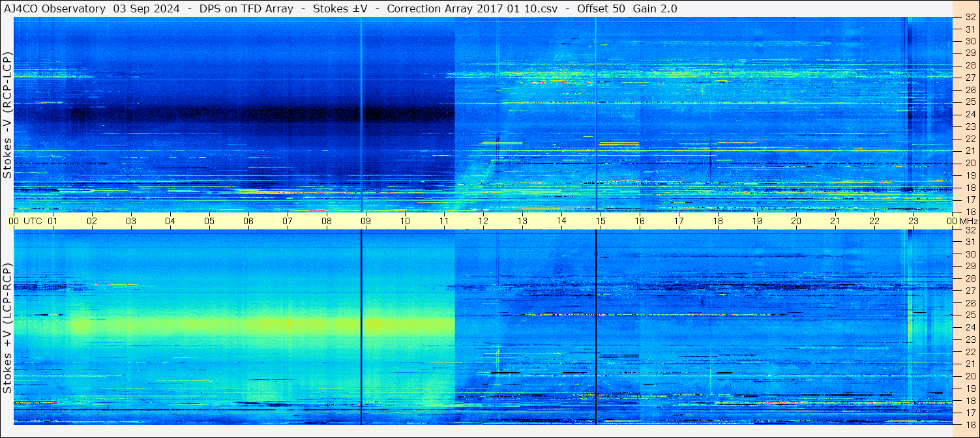Click the 21 MHz label of lower Stokes +V panel
The height and width of the screenshot is (438, 980).
pos(970,364)
